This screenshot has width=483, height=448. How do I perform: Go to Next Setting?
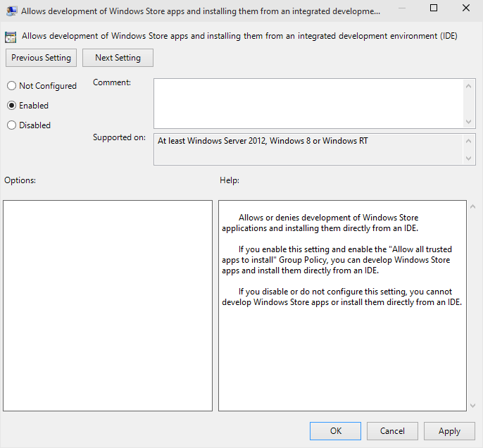point(118,58)
